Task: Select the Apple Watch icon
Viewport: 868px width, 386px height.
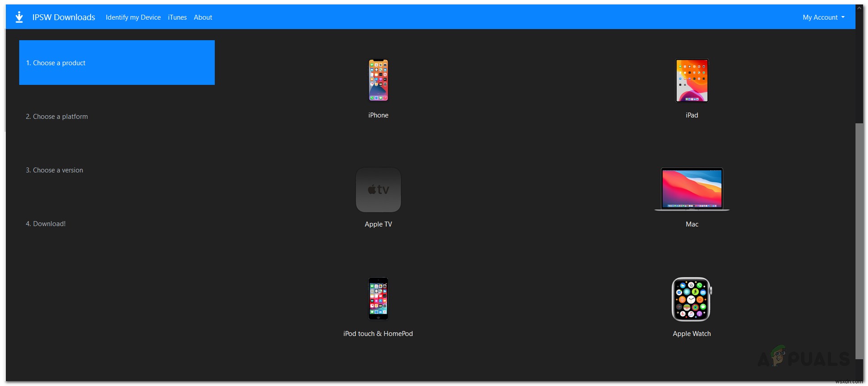Action: point(692,299)
